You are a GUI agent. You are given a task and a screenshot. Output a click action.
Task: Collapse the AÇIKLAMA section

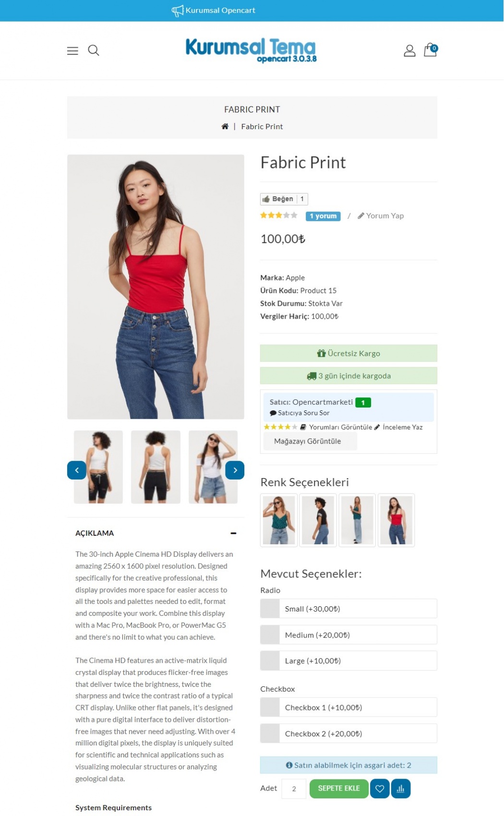(x=233, y=533)
